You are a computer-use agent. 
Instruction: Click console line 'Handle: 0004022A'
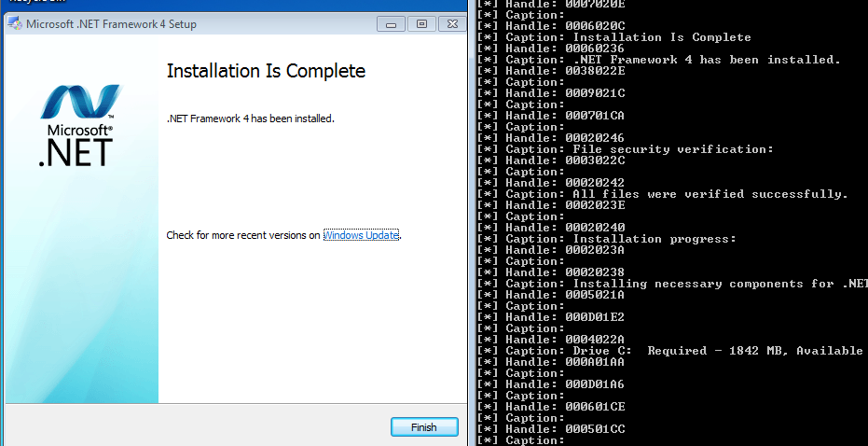pos(551,340)
